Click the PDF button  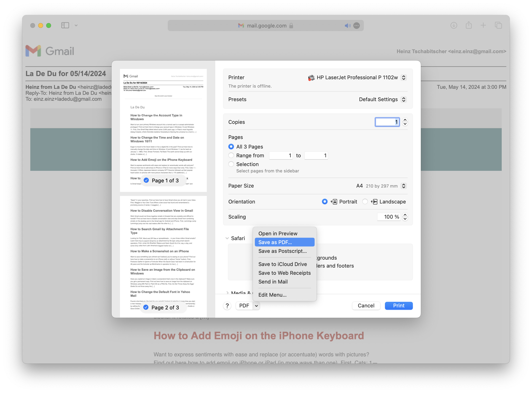(244, 306)
